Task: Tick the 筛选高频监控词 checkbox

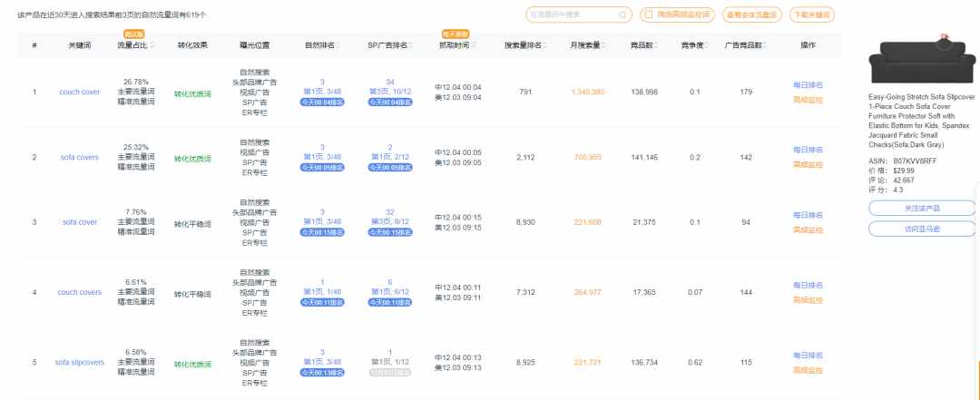Action: tap(649, 15)
